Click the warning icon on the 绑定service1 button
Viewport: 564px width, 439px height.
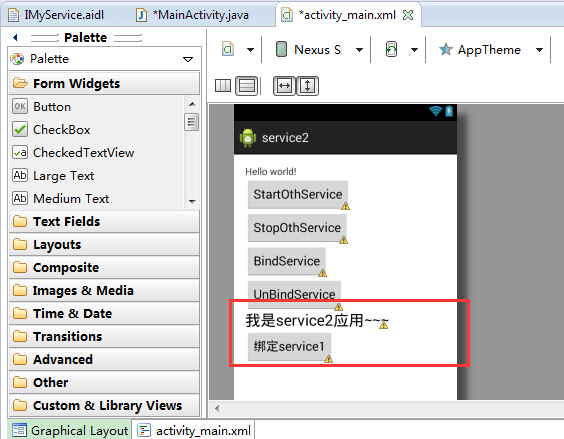pos(328,359)
